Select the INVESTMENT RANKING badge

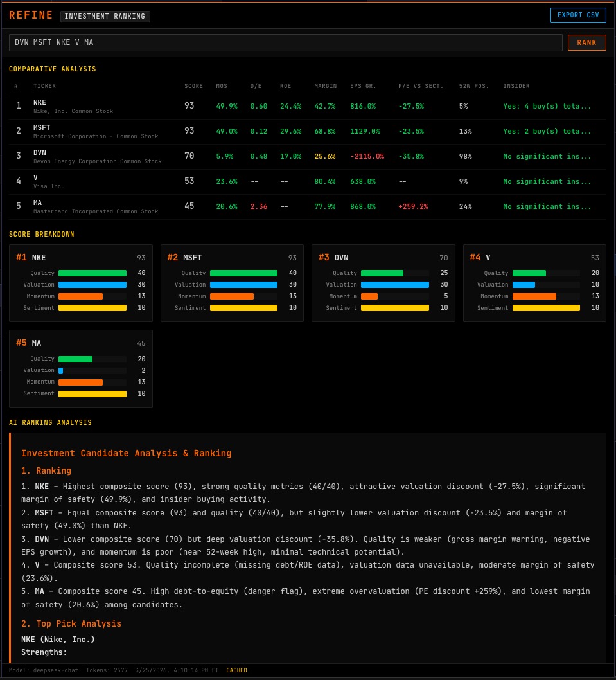pyautogui.click(x=105, y=17)
